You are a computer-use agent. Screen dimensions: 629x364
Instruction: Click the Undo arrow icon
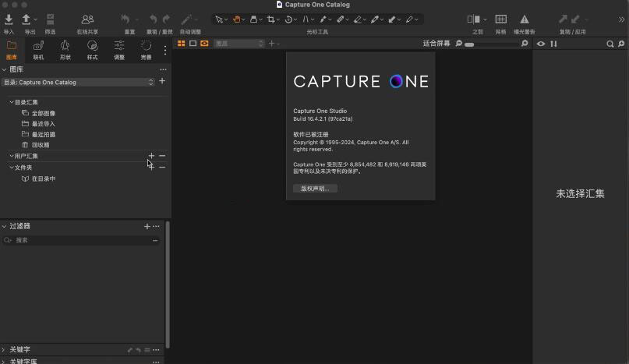pyautogui.click(x=154, y=19)
